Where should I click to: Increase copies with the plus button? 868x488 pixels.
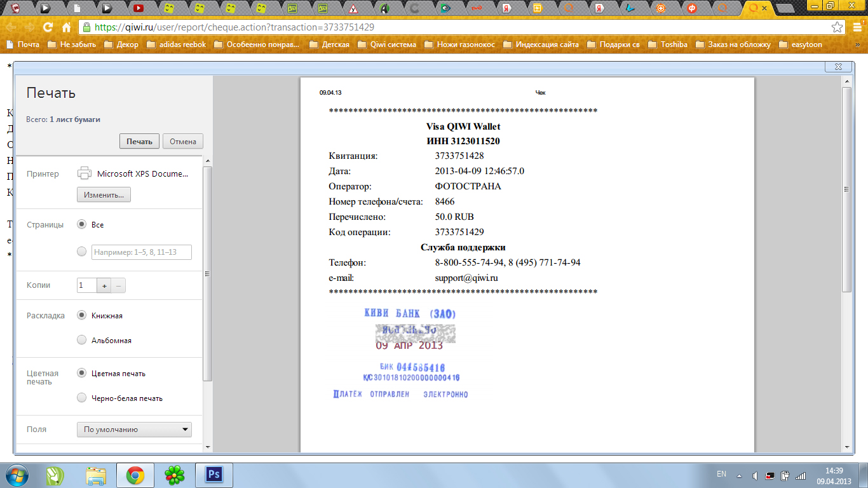104,285
